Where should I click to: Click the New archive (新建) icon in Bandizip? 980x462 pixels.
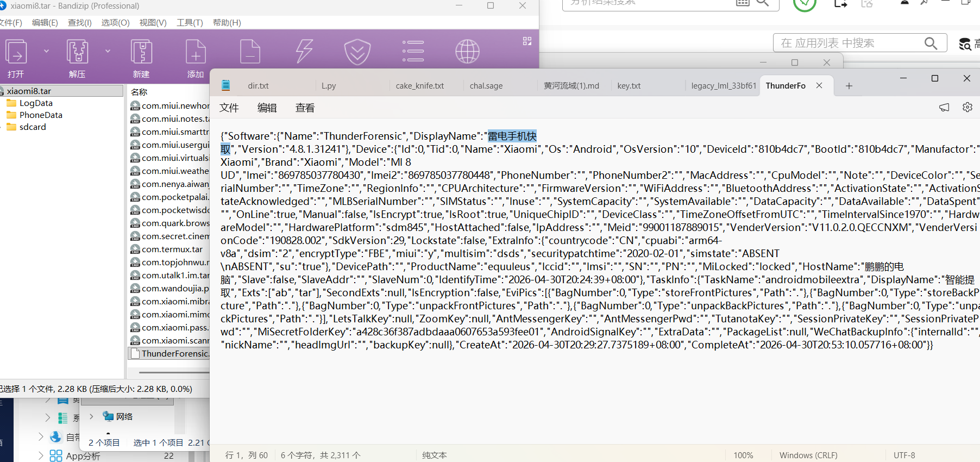141,52
